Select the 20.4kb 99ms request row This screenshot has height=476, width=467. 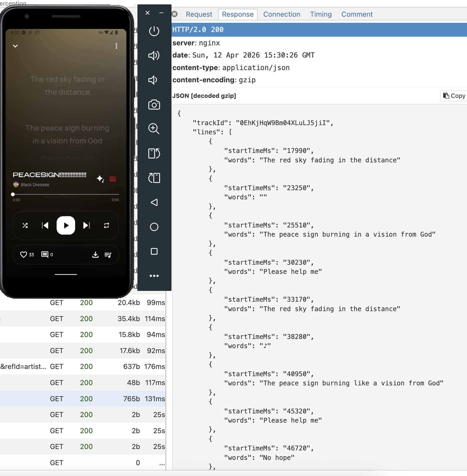[x=83, y=303]
